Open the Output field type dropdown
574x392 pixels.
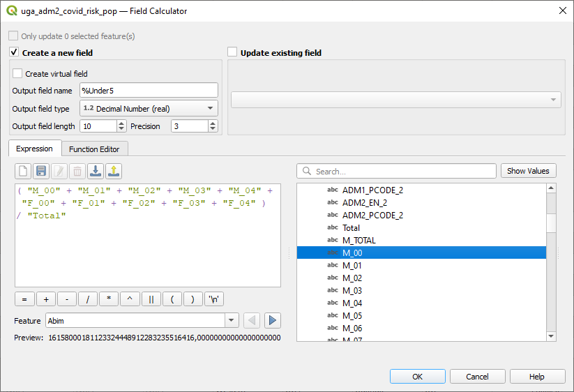[149, 108]
